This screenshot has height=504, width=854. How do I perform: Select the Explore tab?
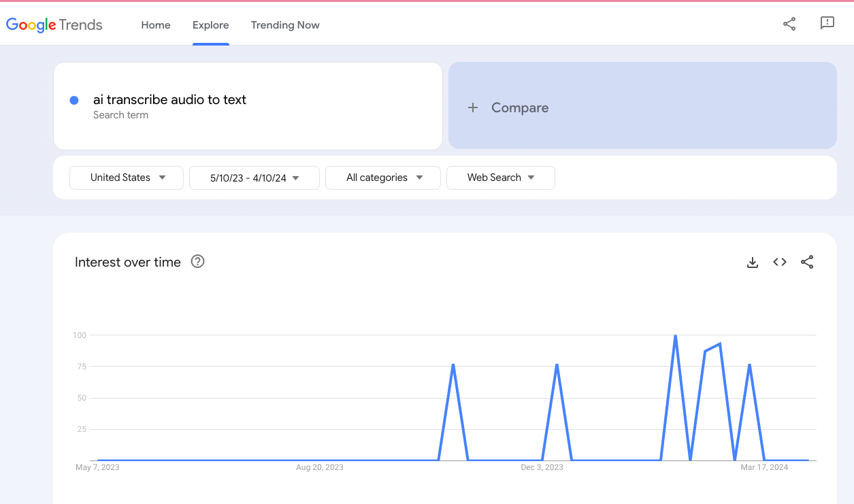(211, 25)
